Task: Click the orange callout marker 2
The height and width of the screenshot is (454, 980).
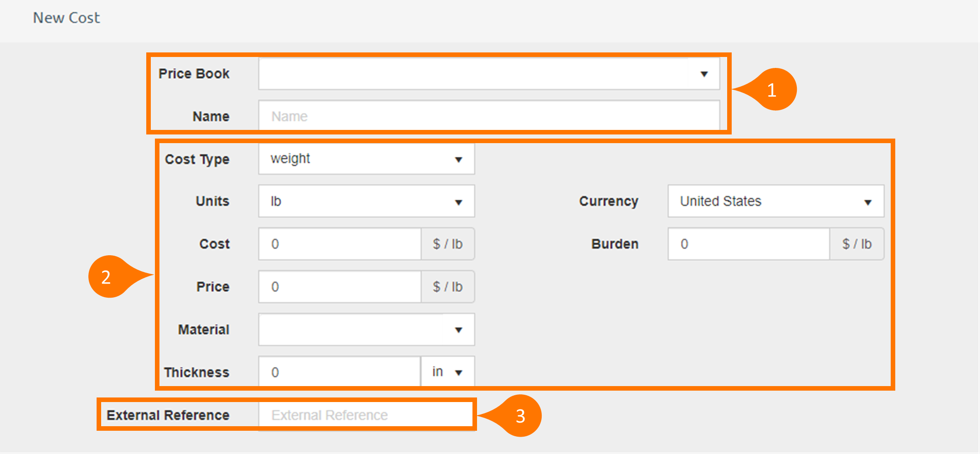Action: coord(107,277)
